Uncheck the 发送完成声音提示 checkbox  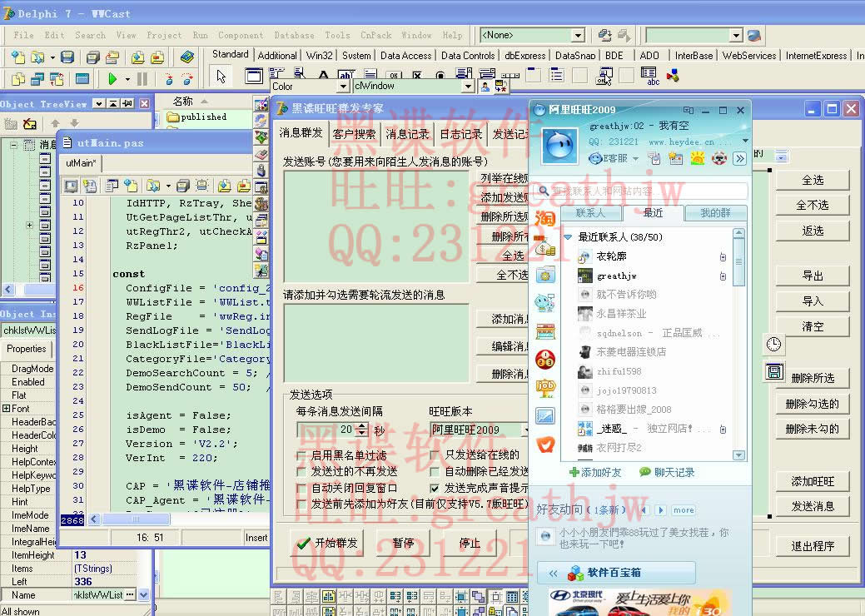pyautogui.click(x=435, y=488)
